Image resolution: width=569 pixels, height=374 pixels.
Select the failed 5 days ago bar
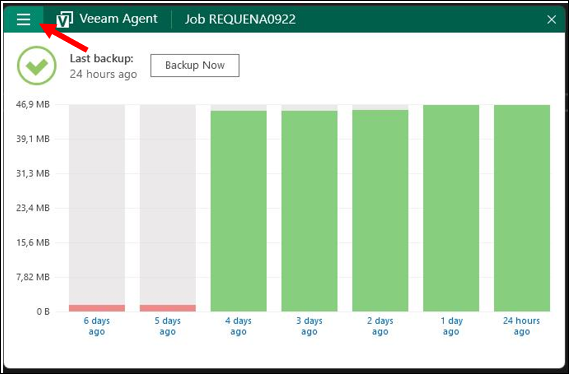(168, 308)
